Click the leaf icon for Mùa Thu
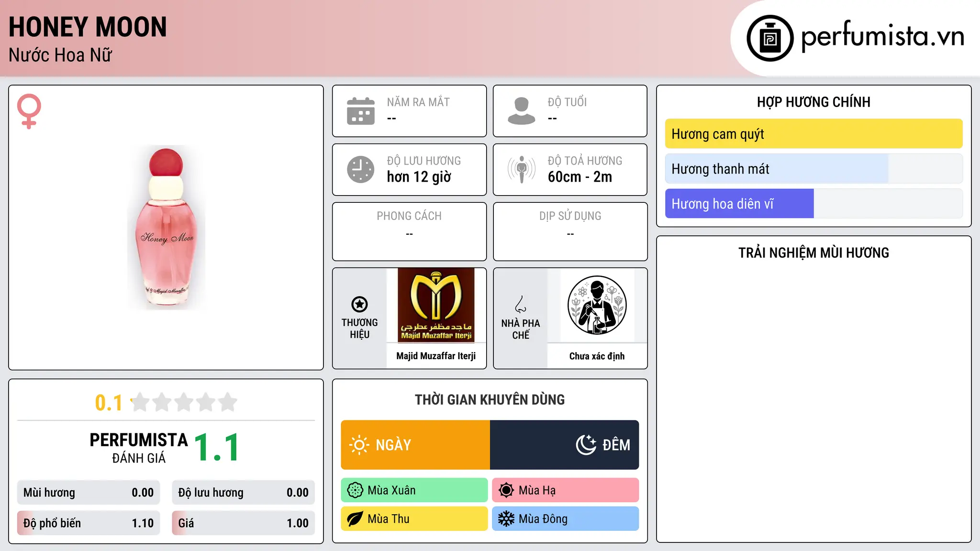 tap(355, 519)
